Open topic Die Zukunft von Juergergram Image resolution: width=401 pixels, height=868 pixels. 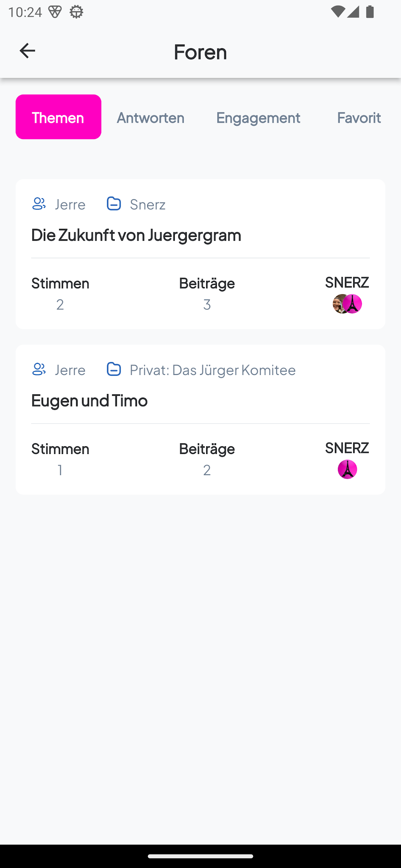point(136,235)
